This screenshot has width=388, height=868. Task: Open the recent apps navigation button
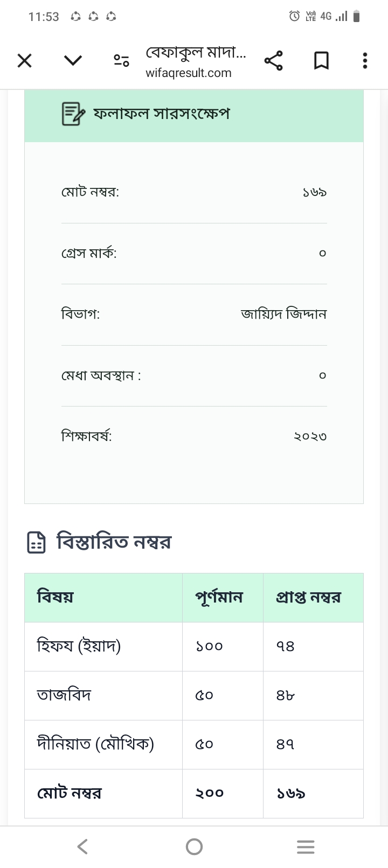coord(306,847)
